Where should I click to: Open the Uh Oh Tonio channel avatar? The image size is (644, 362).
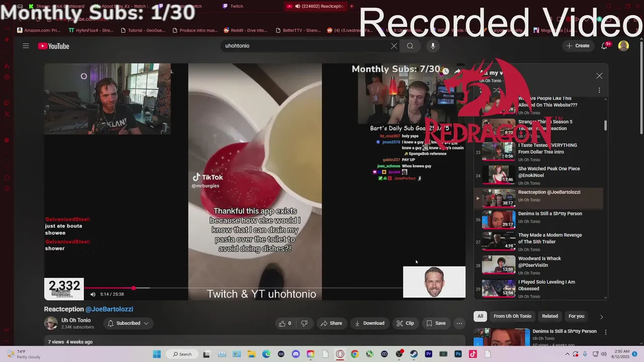click(51, 323)
